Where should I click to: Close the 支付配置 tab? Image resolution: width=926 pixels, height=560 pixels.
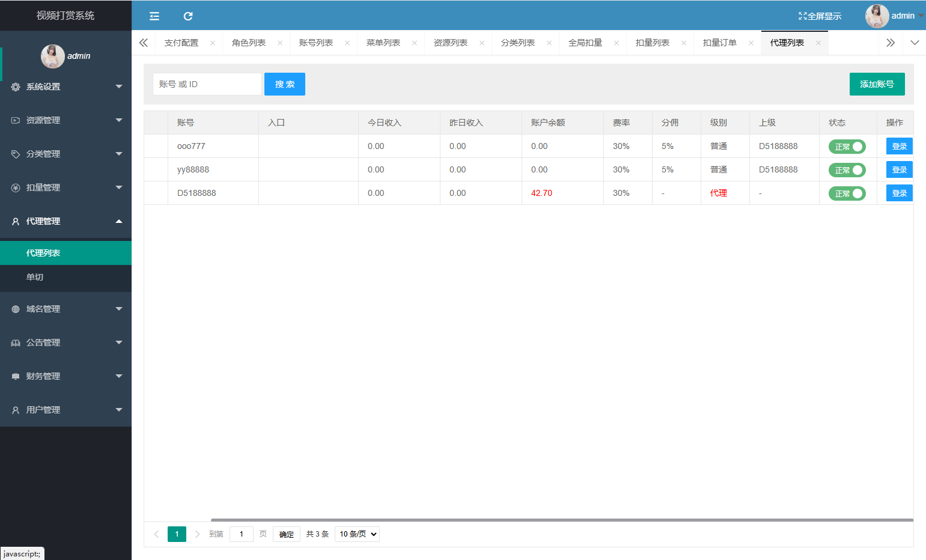pos(213,43)
